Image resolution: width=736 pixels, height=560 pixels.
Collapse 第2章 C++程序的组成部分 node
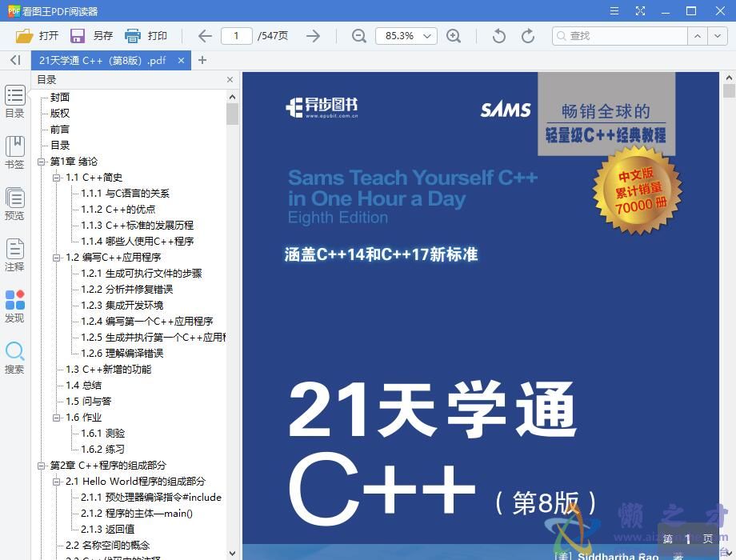[42, 465]
